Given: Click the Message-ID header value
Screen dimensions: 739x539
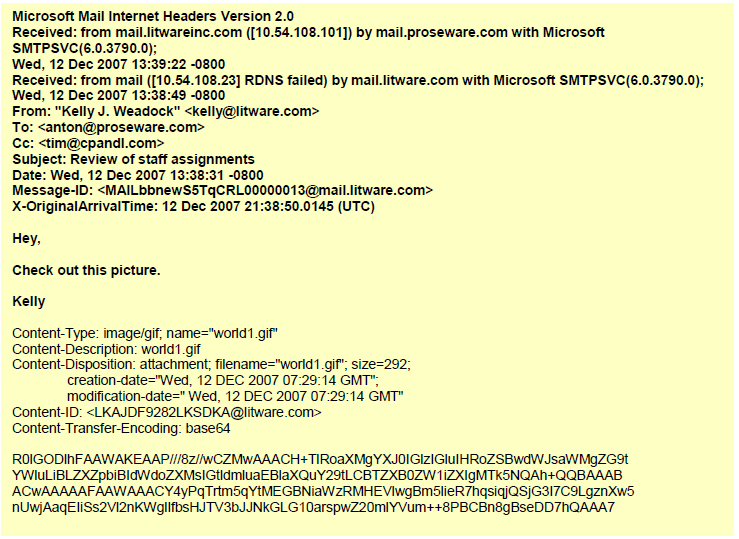Looking at the screenshot, I should (x=265, y=190).
